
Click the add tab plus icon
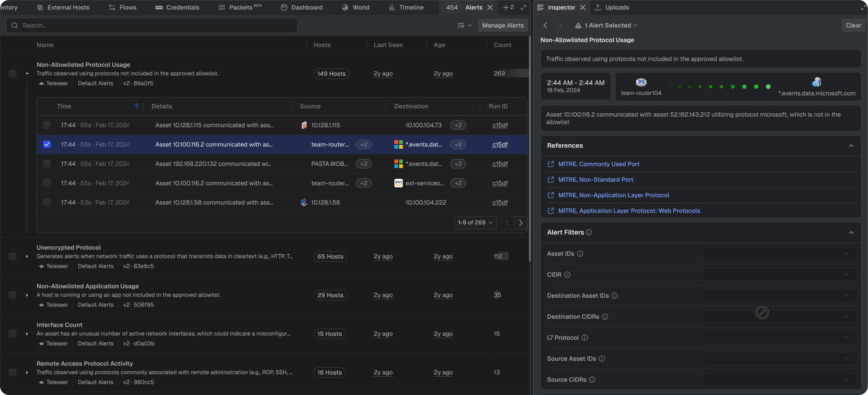click(x=506, y=7)
